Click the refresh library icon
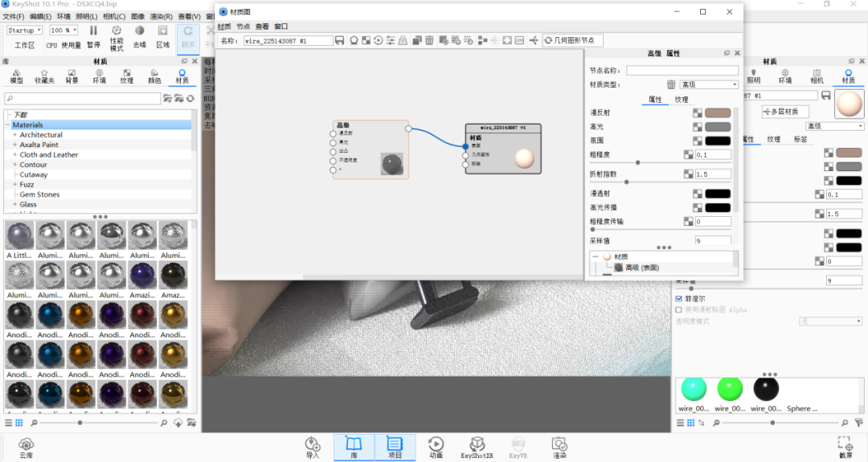 (190, 99)
